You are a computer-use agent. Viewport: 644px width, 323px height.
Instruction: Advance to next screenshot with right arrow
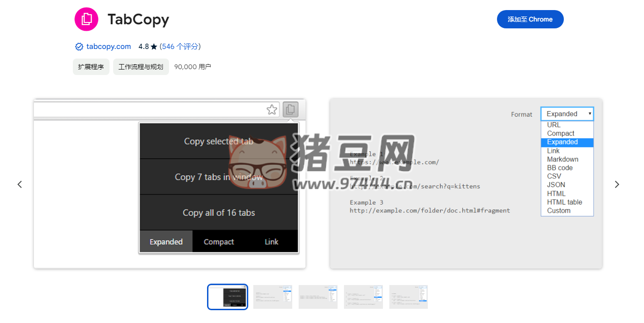tap(617, 184)
